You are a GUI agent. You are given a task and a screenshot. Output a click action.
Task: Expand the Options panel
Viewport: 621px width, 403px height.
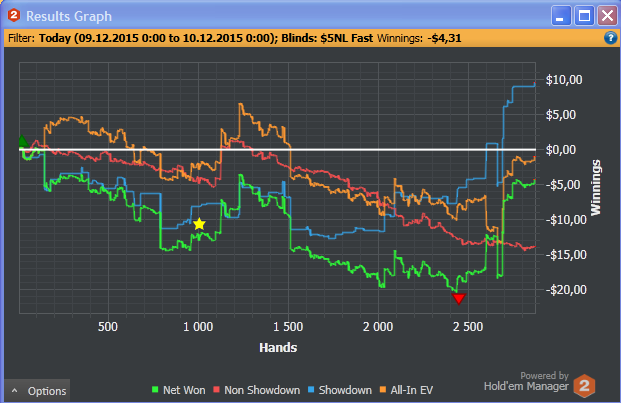[38, 391]
